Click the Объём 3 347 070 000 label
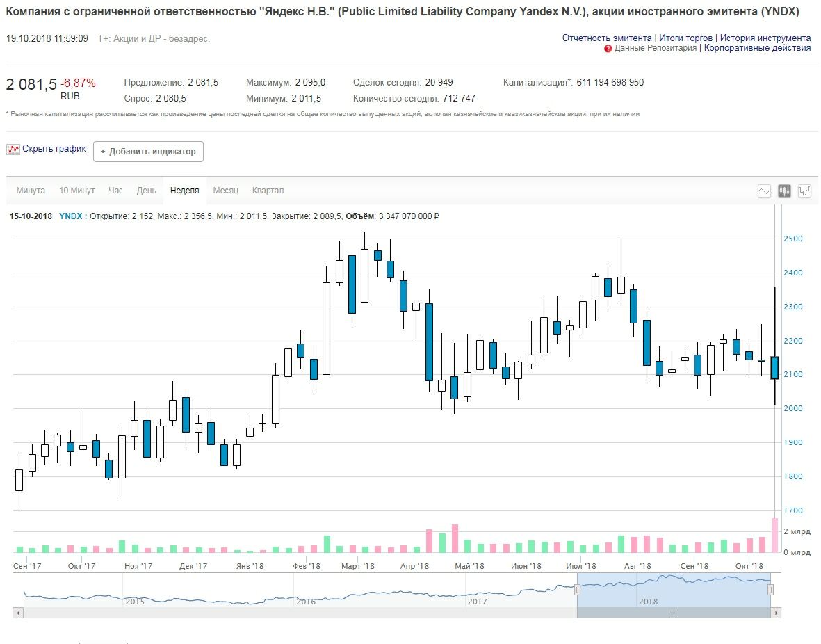The height and width of the screenshot is (644, 821). 392,216
